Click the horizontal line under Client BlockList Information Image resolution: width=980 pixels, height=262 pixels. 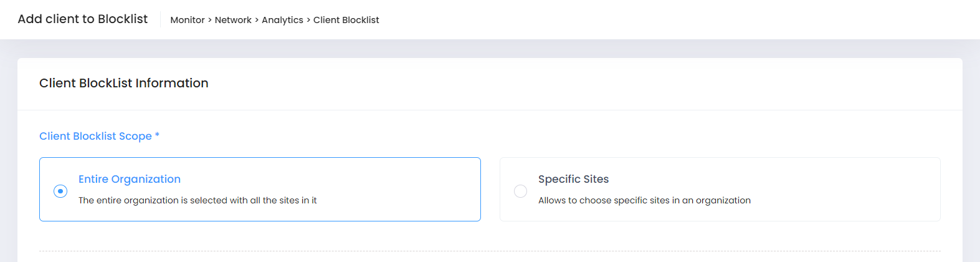tap(490, 110)
